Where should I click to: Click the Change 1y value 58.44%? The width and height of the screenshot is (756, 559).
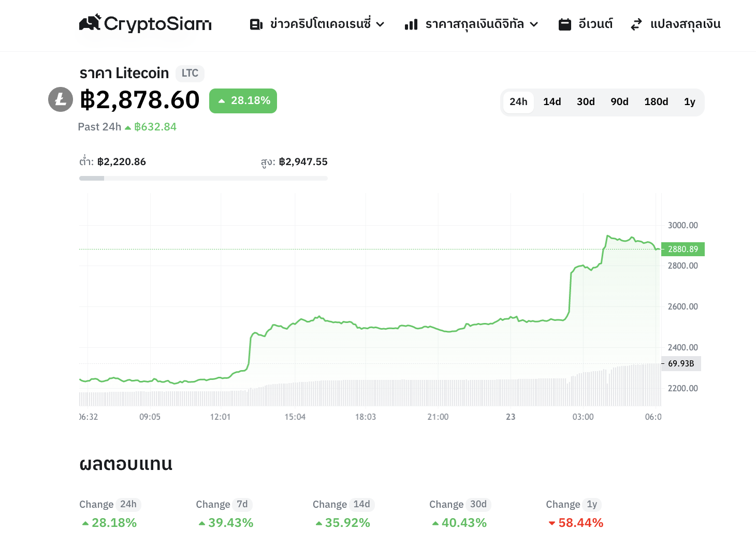pyautogui.click(x=576, y=523)
